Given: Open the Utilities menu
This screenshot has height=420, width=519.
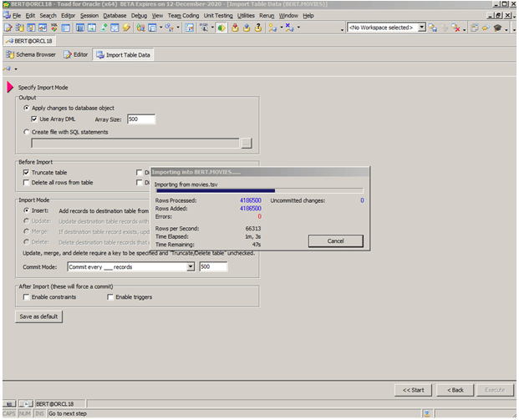Looking at the screenshot, I should click(246, 16).
